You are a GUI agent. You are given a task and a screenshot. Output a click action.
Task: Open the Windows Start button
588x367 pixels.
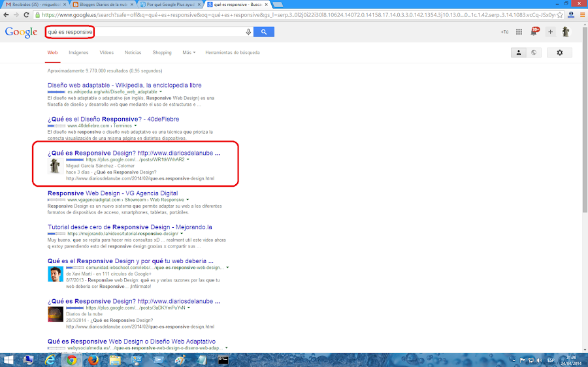coord(8,360)
